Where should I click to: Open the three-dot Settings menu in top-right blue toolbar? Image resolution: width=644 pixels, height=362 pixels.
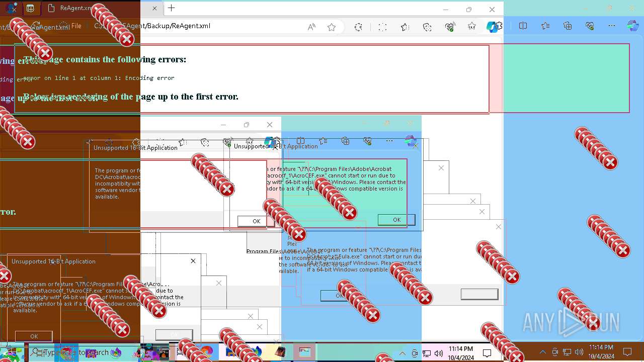(612, 26)
